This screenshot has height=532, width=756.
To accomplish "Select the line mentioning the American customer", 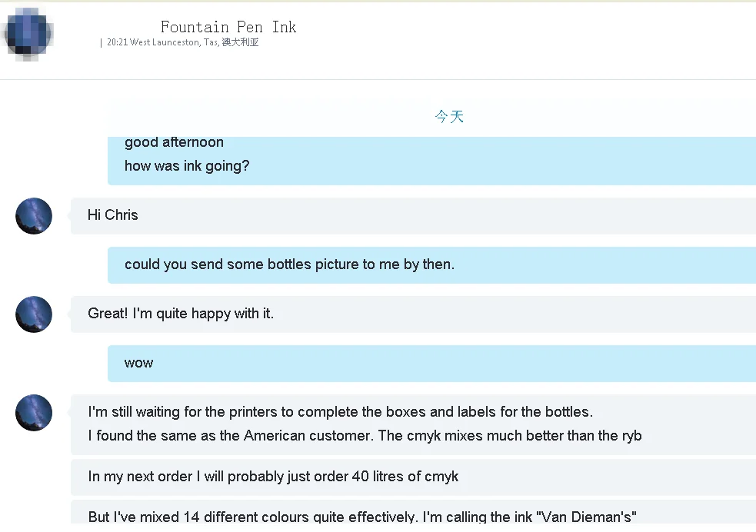I will click(365, 436).
